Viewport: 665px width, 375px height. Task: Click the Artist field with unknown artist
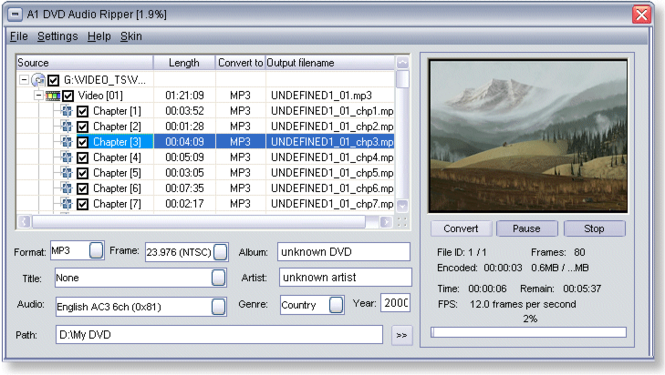[x=345, y=277]
